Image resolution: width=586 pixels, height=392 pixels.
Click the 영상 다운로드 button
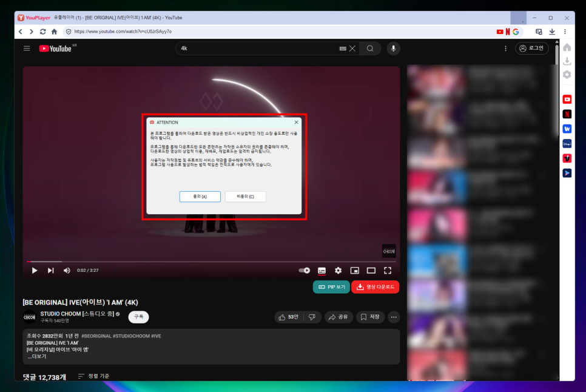(376, 287)
